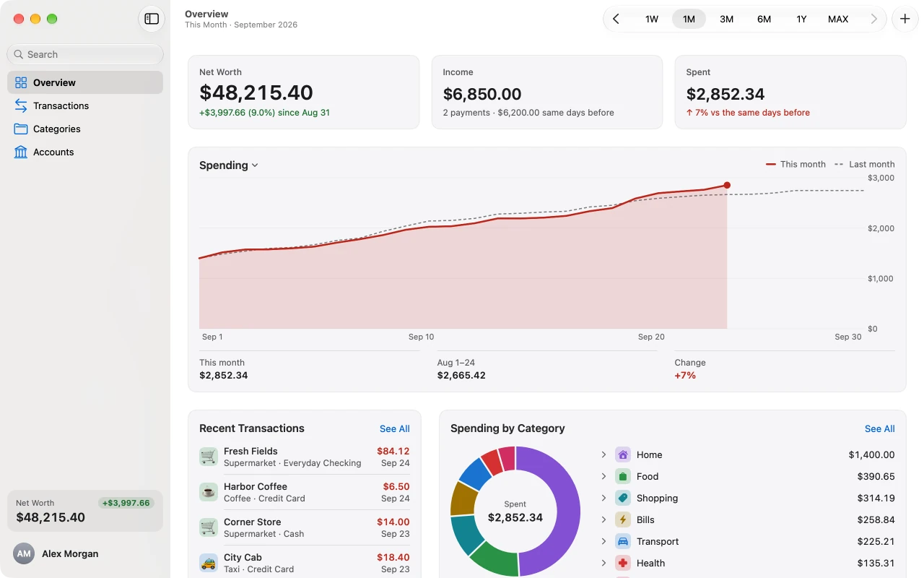The image size is (924, 578).
Task: Click the Transactions arrows icon
Action: [21, 105]
